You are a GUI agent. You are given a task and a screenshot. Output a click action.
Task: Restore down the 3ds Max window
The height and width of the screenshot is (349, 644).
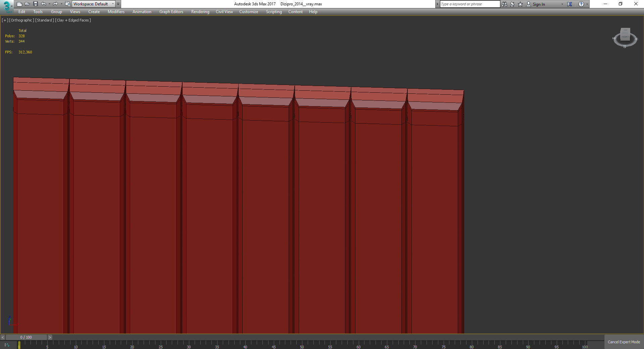(621, 4)
